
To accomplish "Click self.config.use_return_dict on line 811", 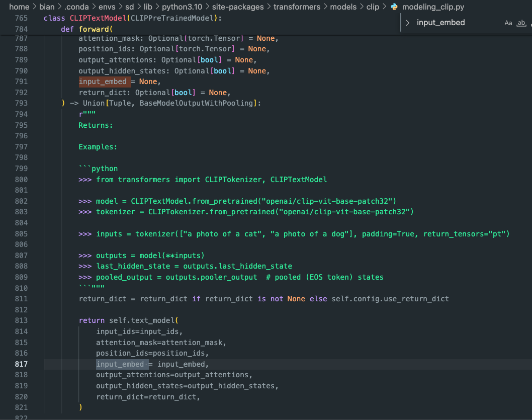I will [390, 299].
